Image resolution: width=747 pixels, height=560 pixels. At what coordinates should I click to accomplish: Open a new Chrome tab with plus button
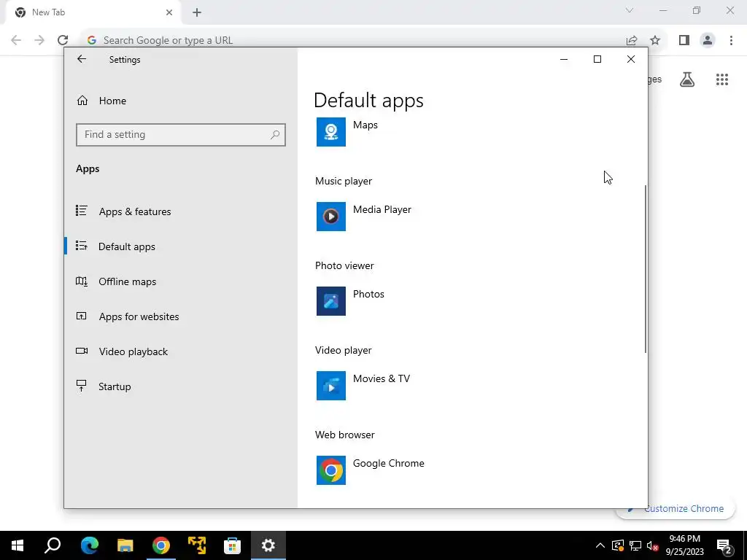pos(197,12)
